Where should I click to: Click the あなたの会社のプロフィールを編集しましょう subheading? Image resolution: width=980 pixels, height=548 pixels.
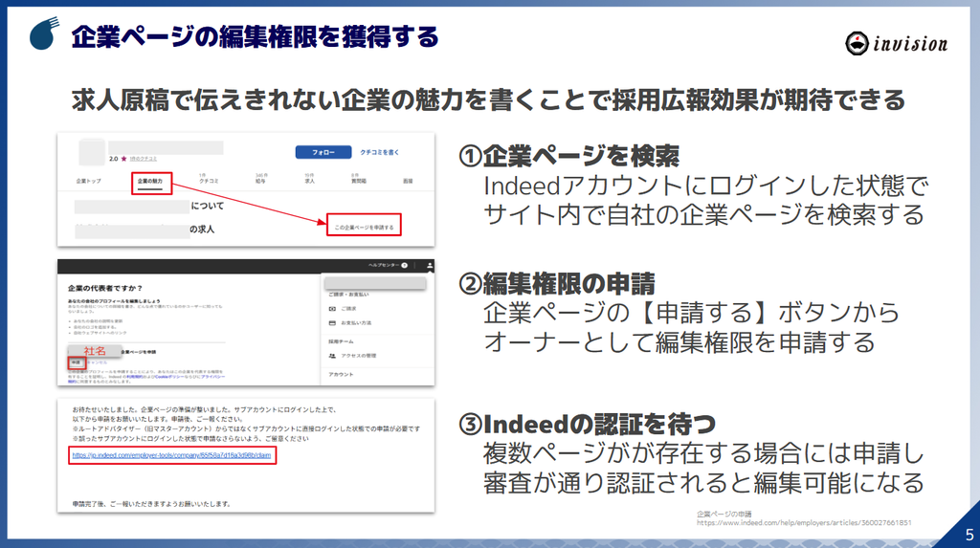(114, 301)
